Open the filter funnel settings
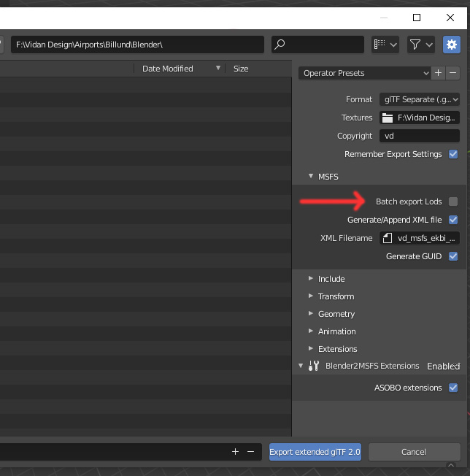The image size is (470, 476). (x=420, y=45)
